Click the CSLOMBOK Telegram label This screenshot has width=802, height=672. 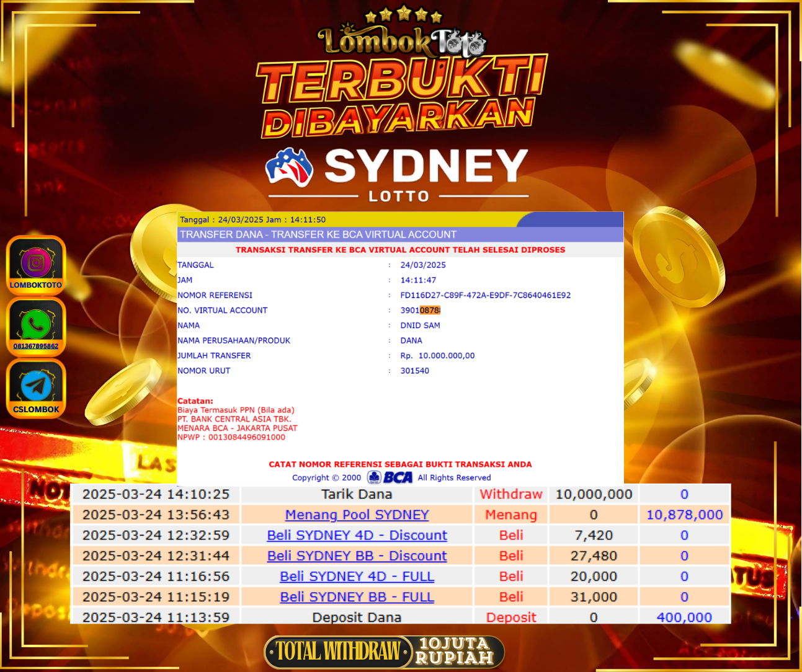pos(36,409)
